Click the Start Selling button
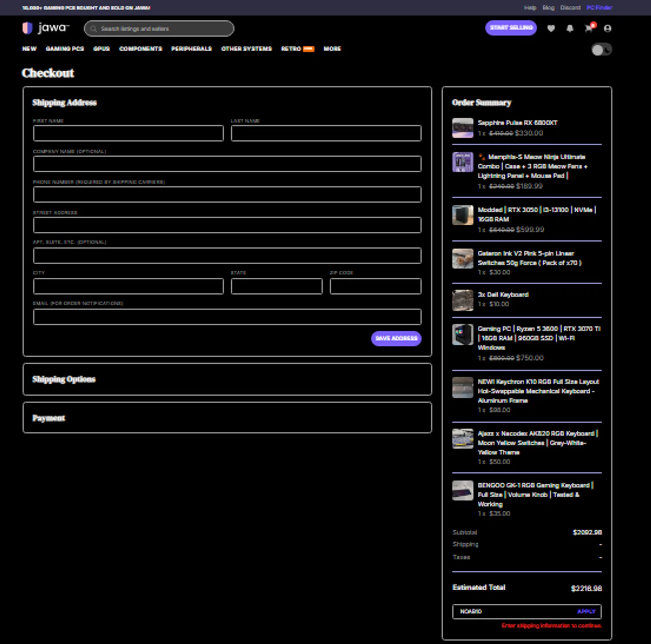The width and height of the screenshot is (651, 644). 511,28
